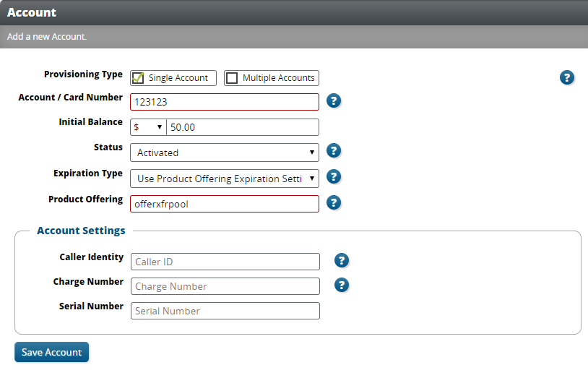Viewport: 588px width, 378px height.
Task: Click the Account / Card Number input field
Action: coord(224,102)
